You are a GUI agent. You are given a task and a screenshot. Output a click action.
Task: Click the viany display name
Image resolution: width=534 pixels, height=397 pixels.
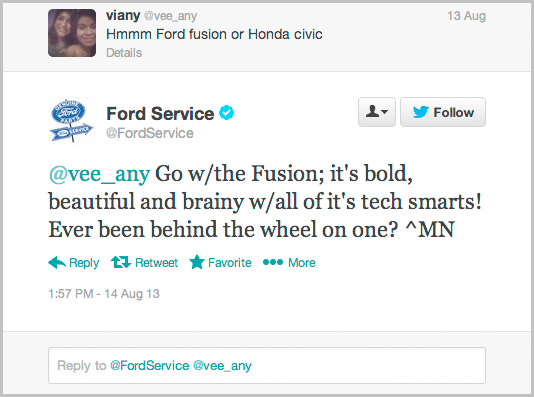tap(123, 15)
